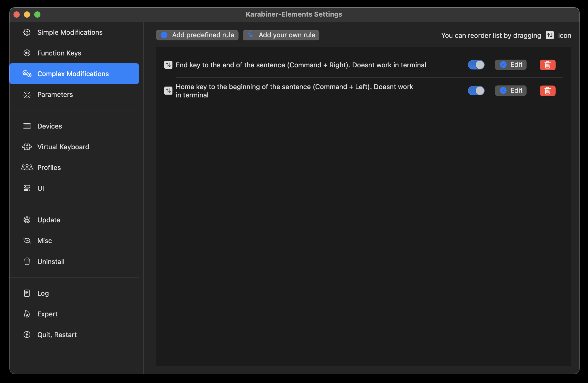
Task: Open the Misc settings page
Action: click(45, 241)
